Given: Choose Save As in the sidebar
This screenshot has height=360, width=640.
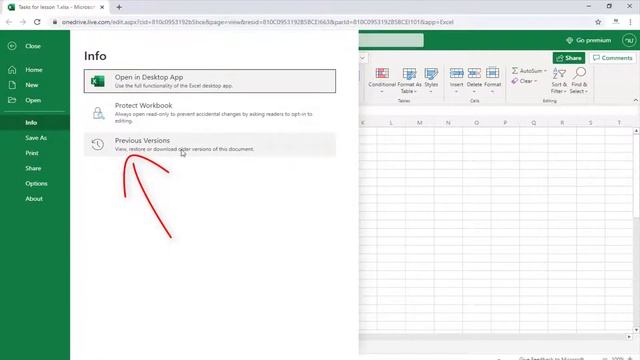Looking at the screenshot, I should point(36,138).
